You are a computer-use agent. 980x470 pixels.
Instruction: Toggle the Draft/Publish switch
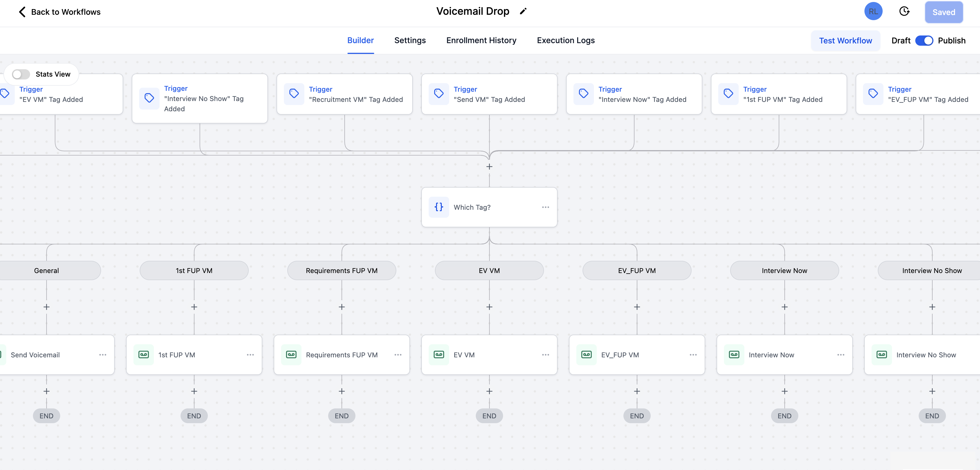point(924,41)
